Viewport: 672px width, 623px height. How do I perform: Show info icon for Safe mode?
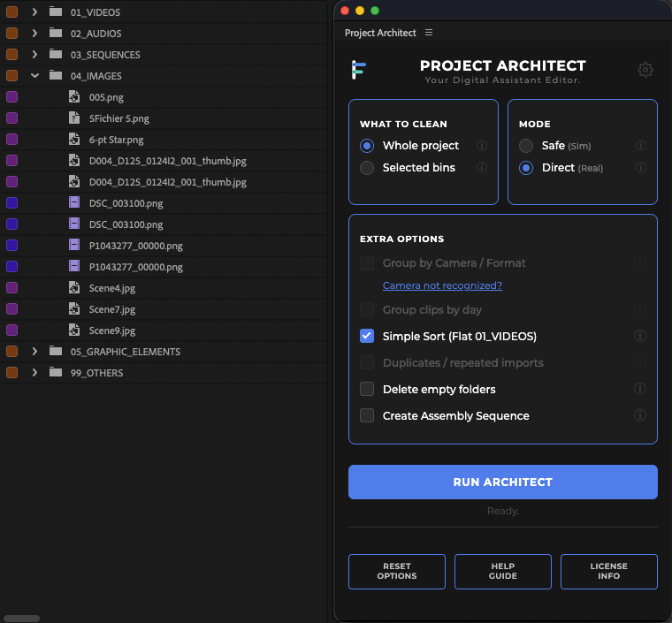pyautogui.click(x=641, y=146)
